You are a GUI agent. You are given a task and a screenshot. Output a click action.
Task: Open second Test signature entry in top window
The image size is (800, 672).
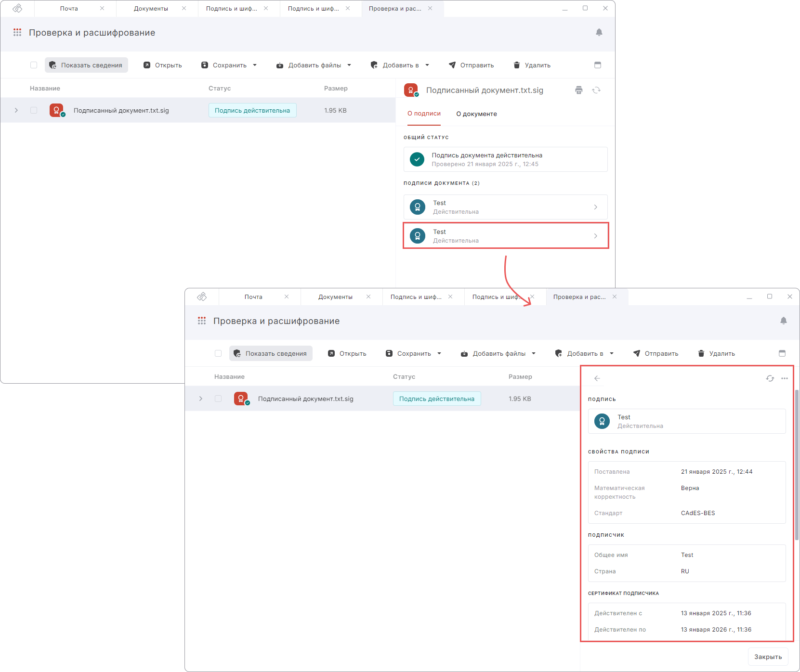pyautogui.click(x=505, y=236)
